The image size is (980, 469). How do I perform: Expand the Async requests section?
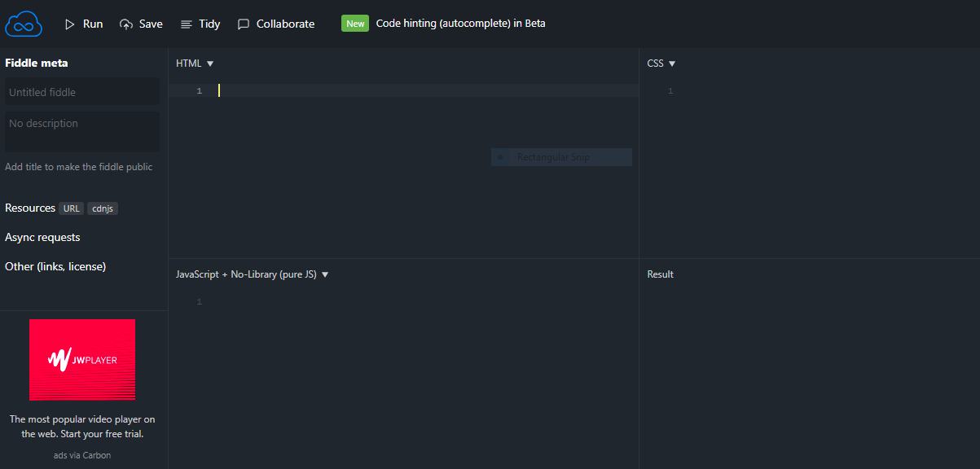pos(42,237)
